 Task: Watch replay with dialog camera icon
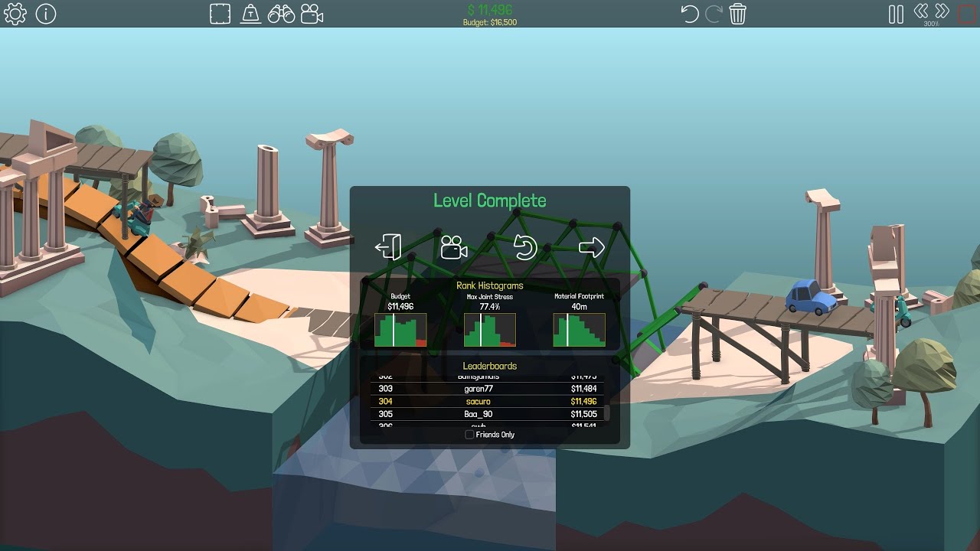pyautogui.click(x=455, y=247)
